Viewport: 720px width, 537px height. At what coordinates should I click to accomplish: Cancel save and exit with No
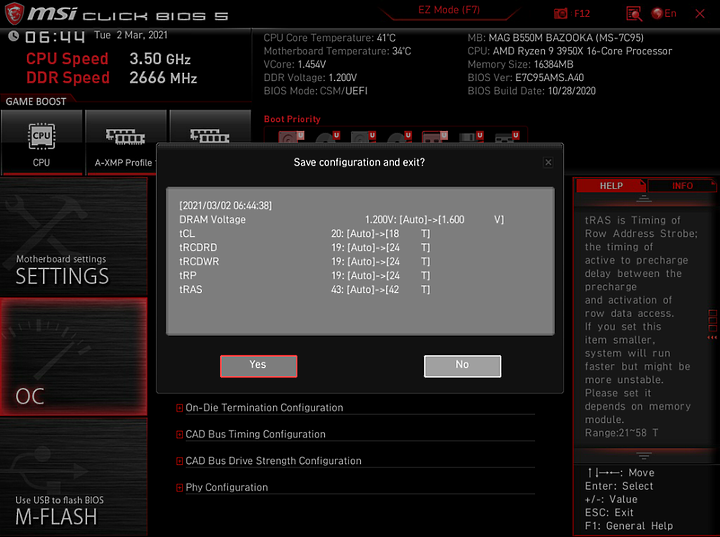(462, 366)
